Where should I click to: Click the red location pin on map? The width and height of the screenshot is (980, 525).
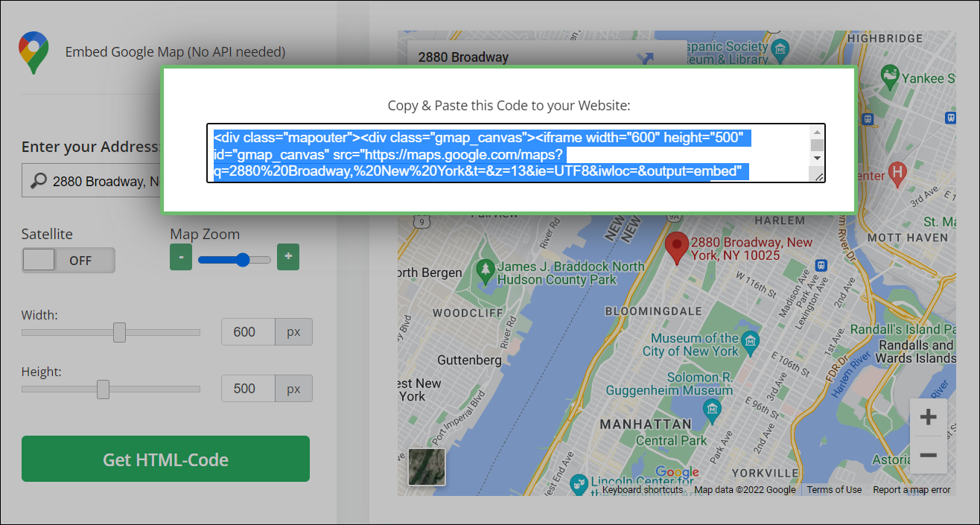pyautogui.click(x=676, y=249)
